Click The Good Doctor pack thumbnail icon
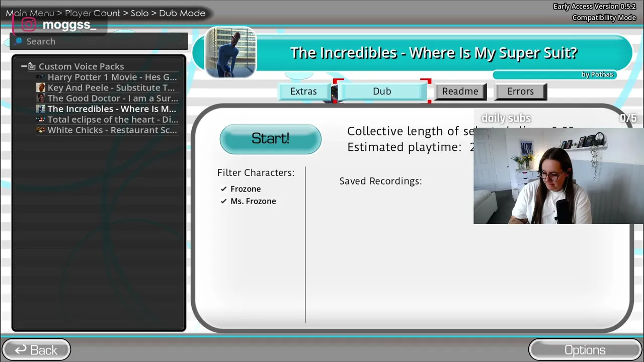Screen dimensions: 644x362 (x=41, y=98)
